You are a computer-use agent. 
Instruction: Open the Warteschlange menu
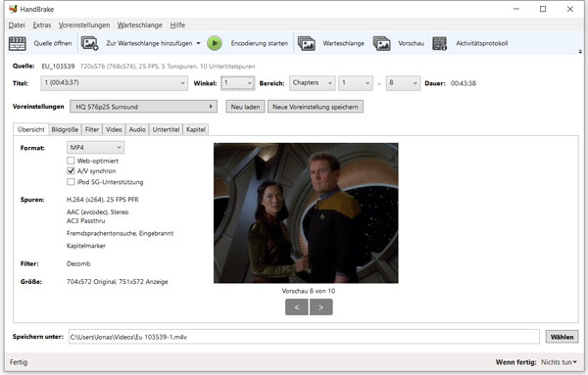tap(140, 25)
